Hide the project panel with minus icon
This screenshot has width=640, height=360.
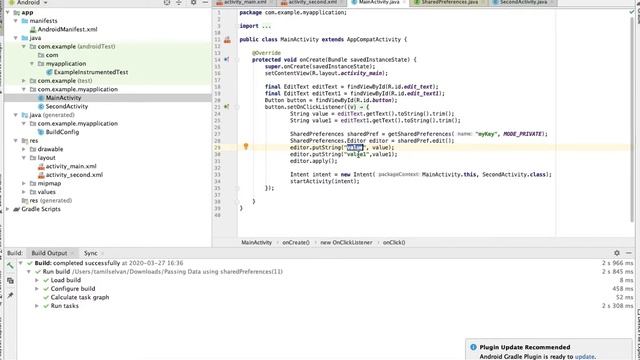tap(205, 2)
